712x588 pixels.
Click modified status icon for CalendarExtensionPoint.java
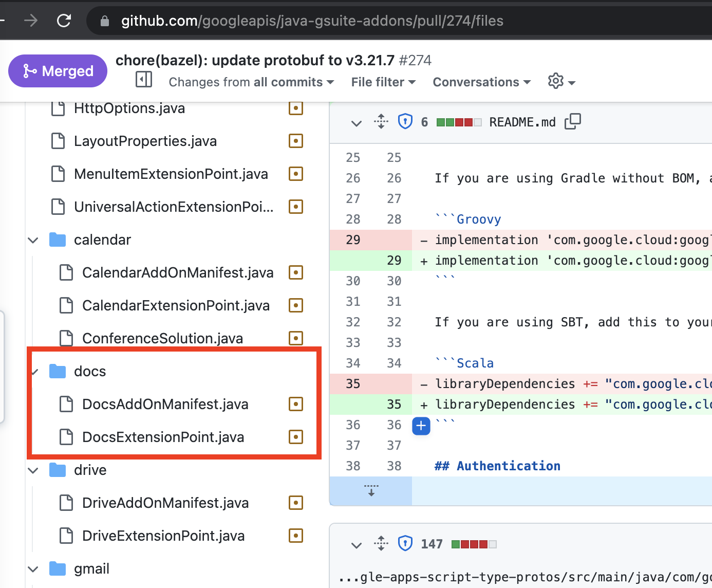tap(296, 305)
